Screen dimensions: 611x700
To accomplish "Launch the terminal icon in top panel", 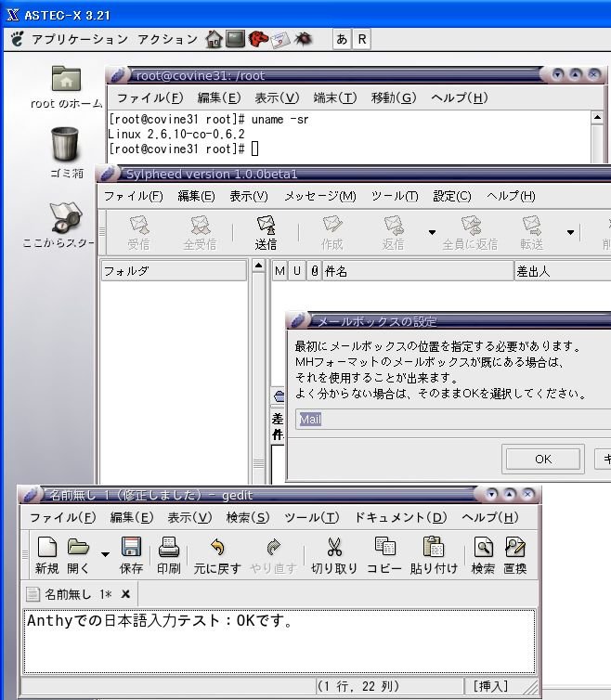I will (x=235, y=39).
